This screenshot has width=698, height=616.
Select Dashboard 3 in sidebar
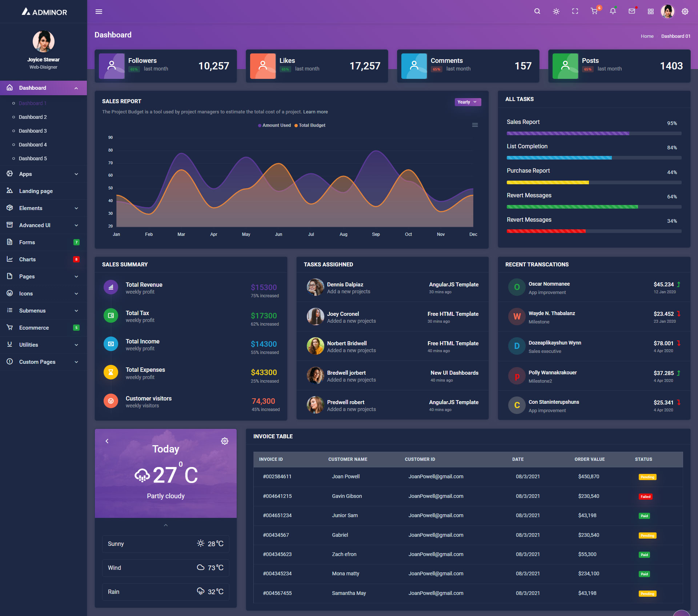click(x=33, y=131)
